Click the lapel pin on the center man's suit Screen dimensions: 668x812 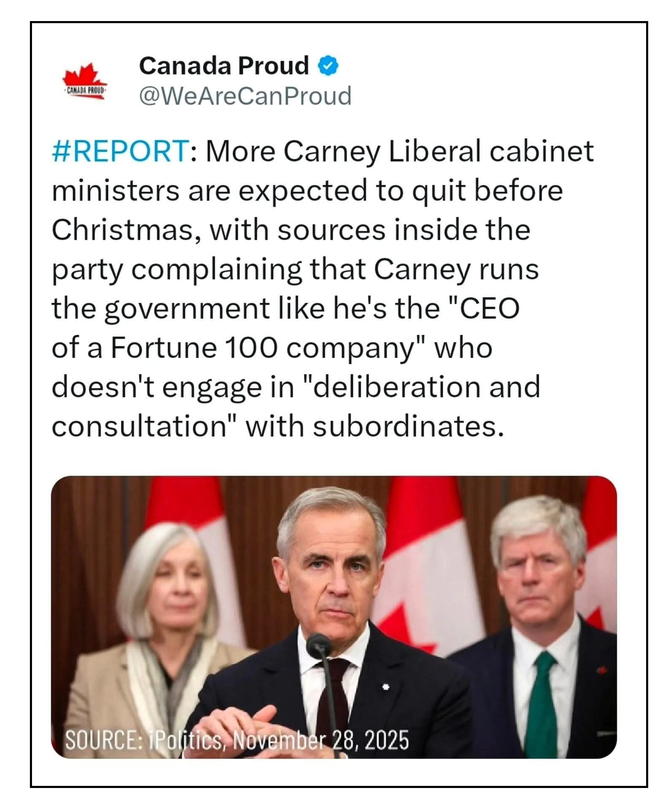tap(385, 687)
